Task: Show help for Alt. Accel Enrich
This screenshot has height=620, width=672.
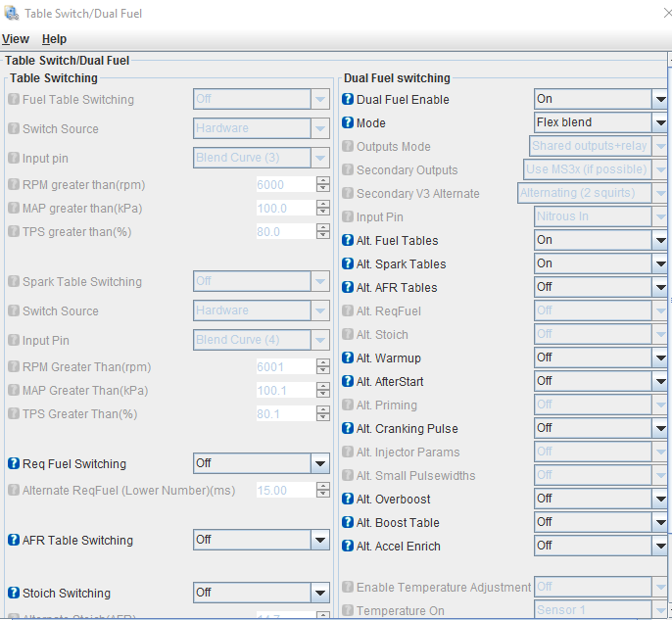Action: [x=348, y=546]
